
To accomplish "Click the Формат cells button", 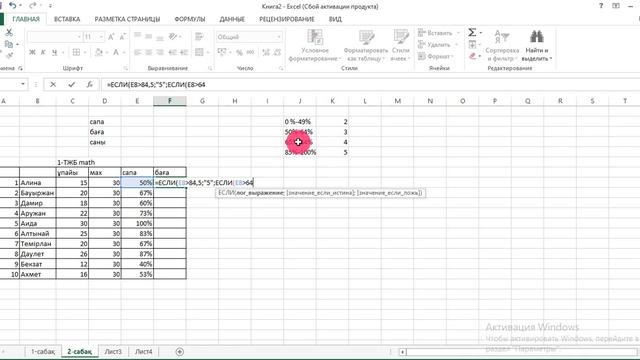I will [x=436, y=56].
